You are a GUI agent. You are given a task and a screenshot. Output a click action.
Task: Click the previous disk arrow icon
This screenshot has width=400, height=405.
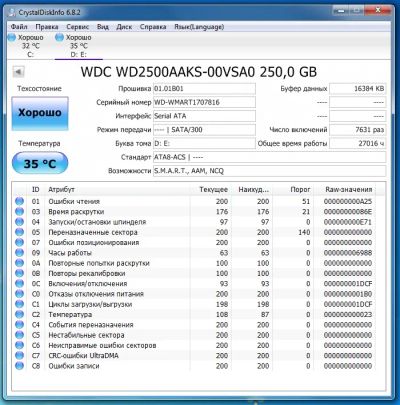18,71
